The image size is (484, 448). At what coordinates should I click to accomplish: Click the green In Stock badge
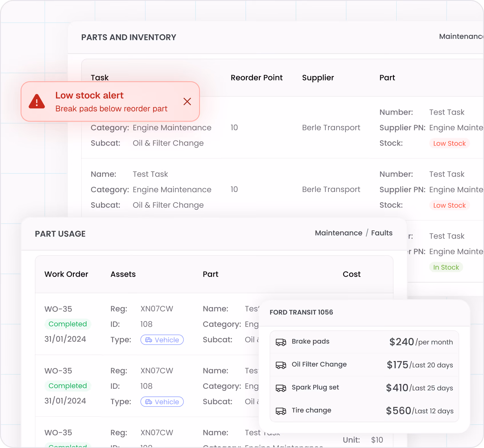tap(446, 267)
